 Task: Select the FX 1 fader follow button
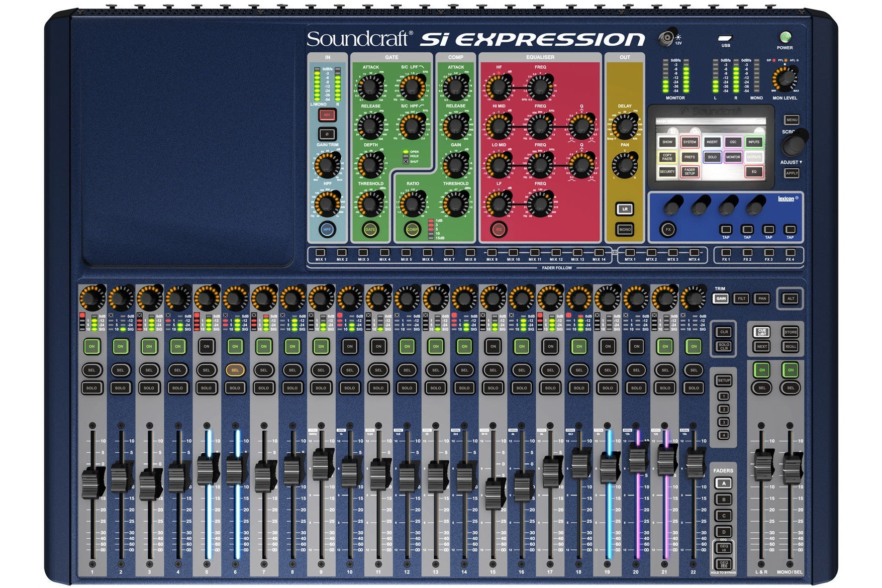(726, 253)
